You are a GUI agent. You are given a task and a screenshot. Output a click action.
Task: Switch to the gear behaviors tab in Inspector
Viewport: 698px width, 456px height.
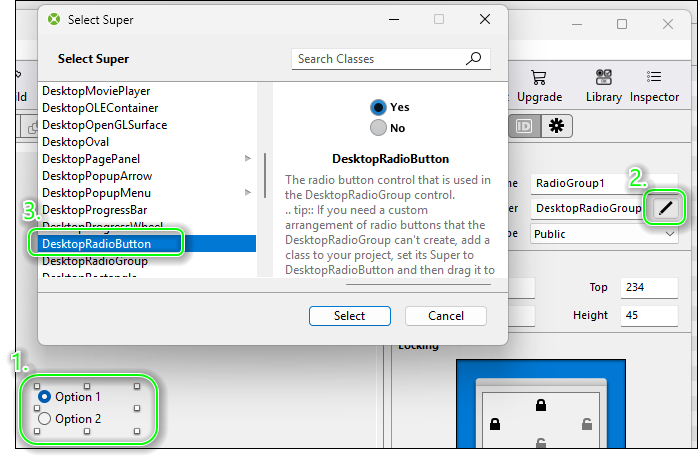[556, 125]
